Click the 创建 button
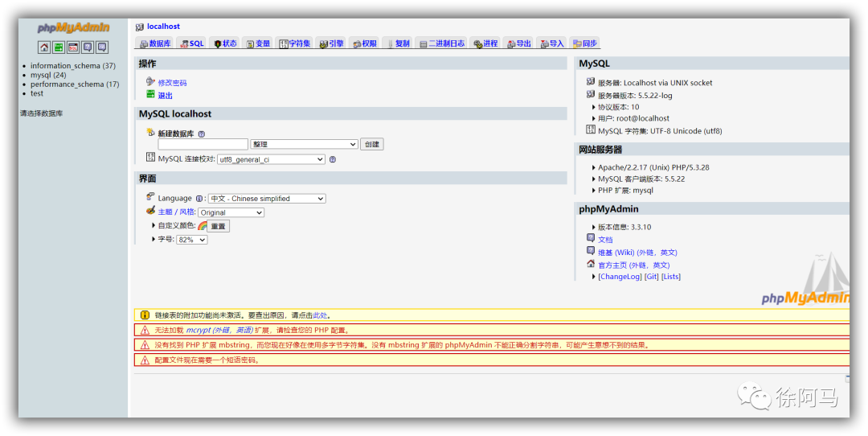Image resolution: width=868 pixels, height=436 pixels. (372, 144)
